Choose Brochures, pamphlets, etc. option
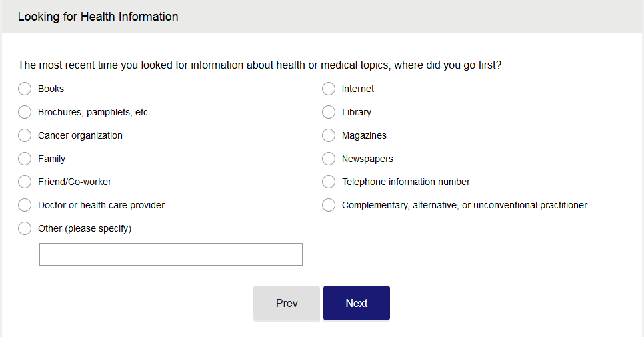Viewport: 644px width, 337px height. tap(25, 112)
